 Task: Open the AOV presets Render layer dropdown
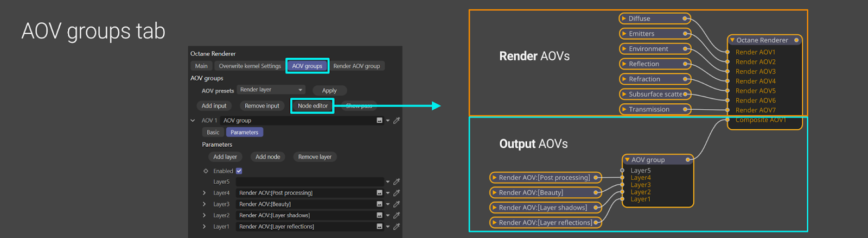(271, 90)
